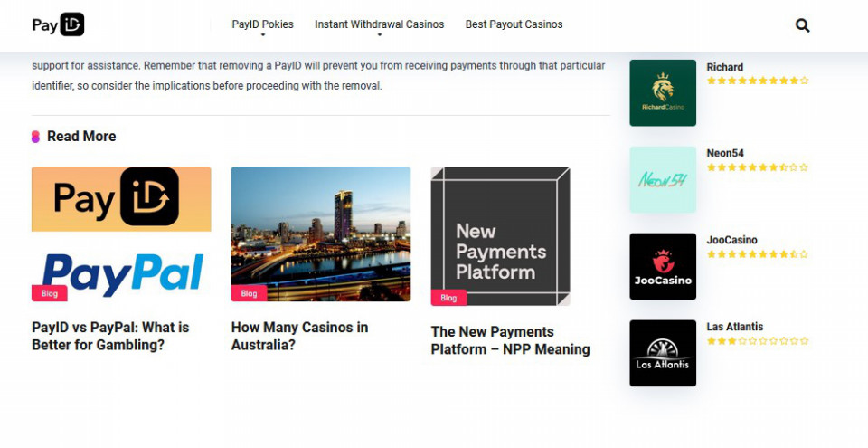Click the Las Atlantis logo tile

(x=663, y=353)
